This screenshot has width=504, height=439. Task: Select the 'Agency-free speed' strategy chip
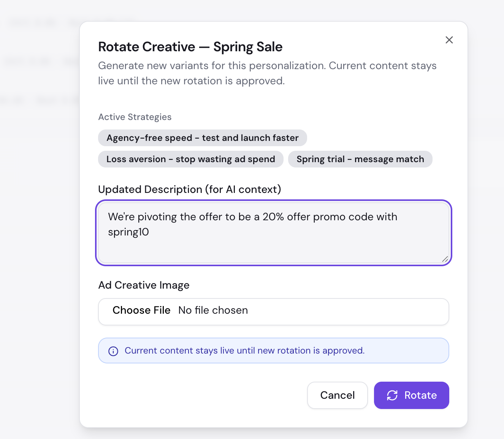(x=202, y=138)
